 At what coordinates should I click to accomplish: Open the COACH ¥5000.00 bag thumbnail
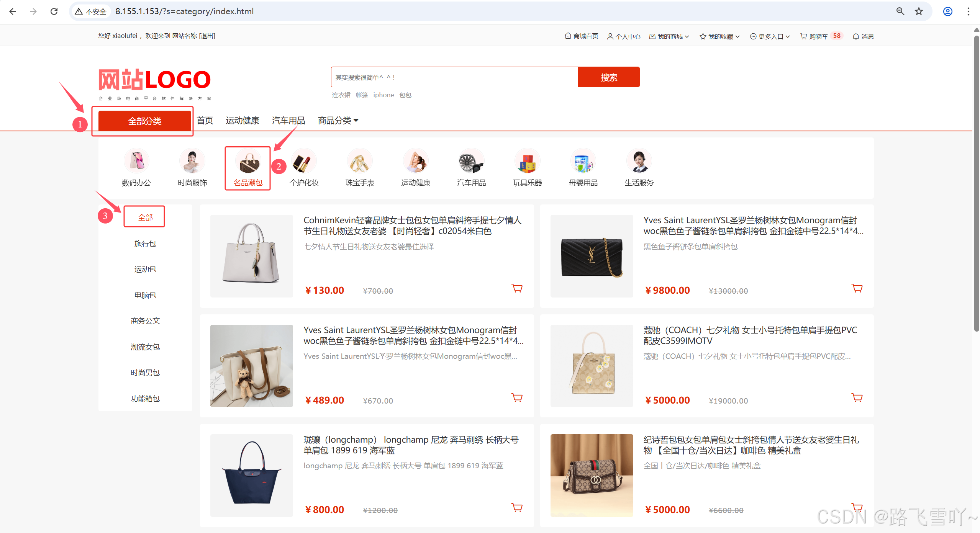592,366
